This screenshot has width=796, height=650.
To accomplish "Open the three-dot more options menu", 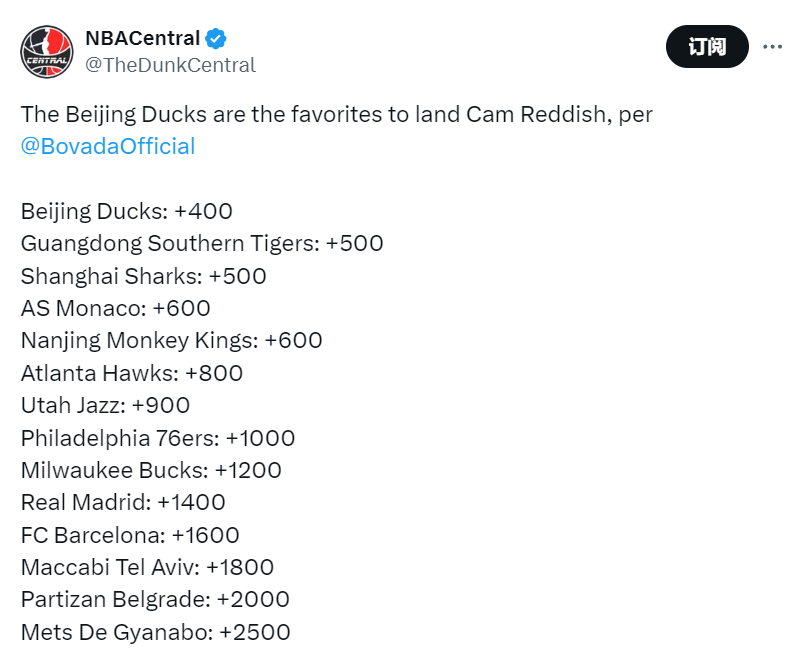I will pyautogui.click(x=773, y=46).
